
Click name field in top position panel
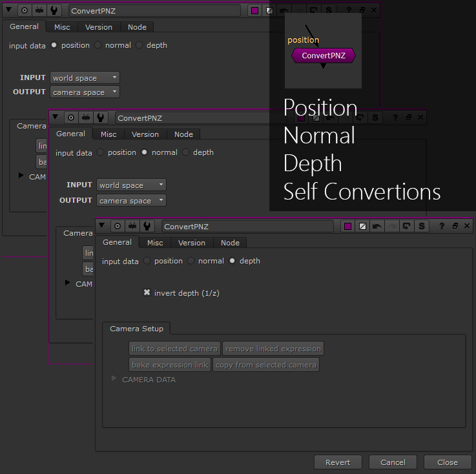[x=154, y=11]
